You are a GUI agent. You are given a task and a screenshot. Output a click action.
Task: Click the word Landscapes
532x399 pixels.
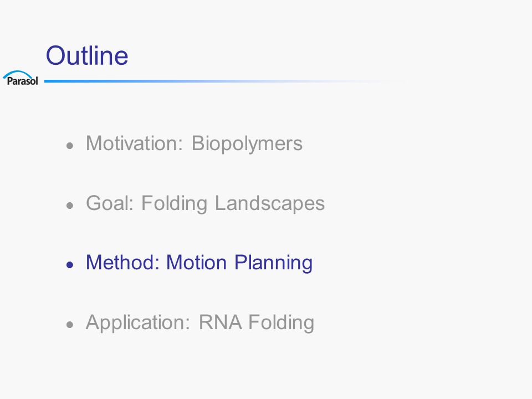pos(270,203)
